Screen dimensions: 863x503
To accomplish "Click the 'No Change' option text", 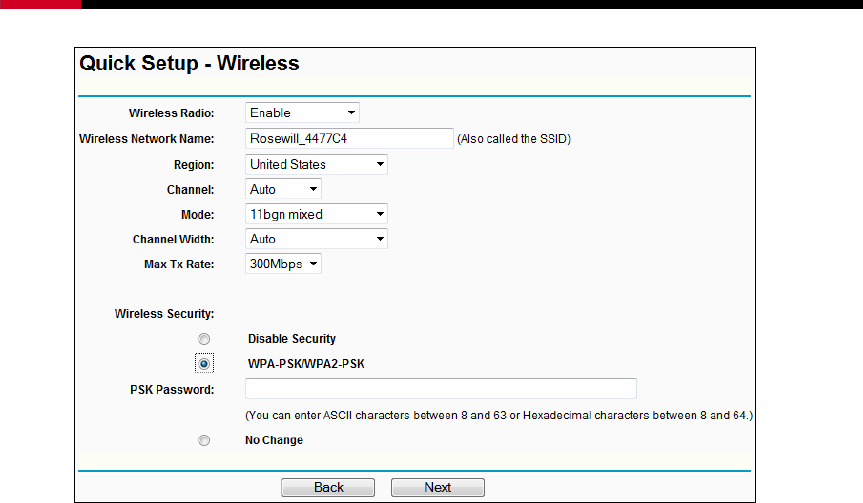I will point(274,440).
